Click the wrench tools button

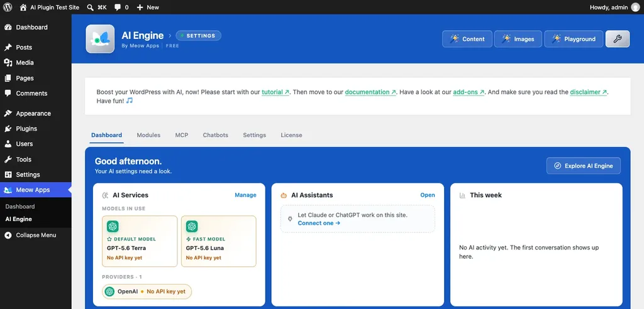point(618,39)
